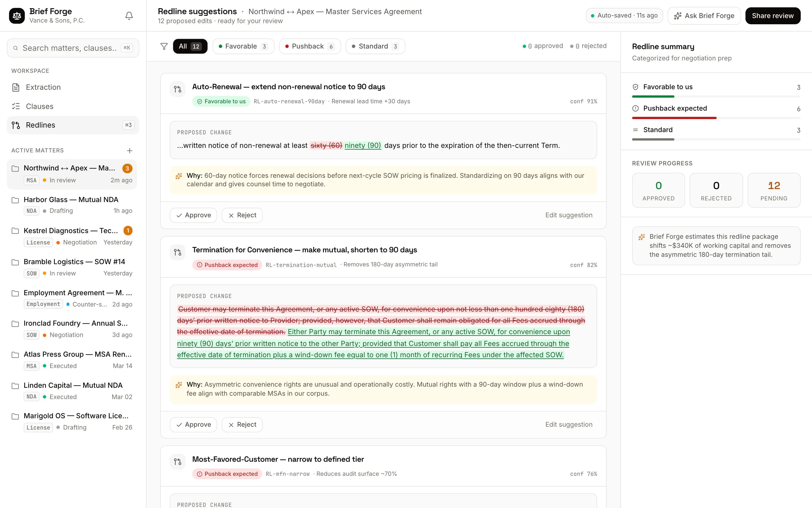Screen dimensions: 812x508
Task: Click the Auto-saved status pill
Action: click(x=625, y=16)
